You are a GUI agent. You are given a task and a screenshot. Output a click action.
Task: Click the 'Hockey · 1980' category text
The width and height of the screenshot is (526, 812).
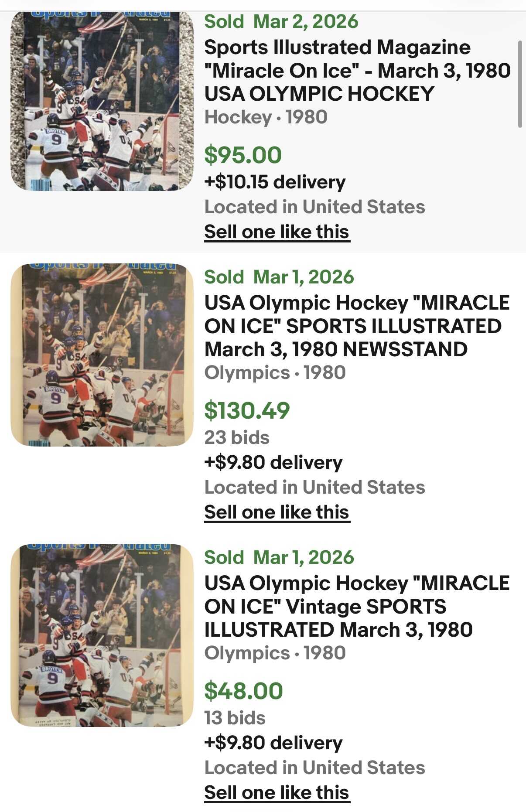pyautogui.click(x=266, y=117)
